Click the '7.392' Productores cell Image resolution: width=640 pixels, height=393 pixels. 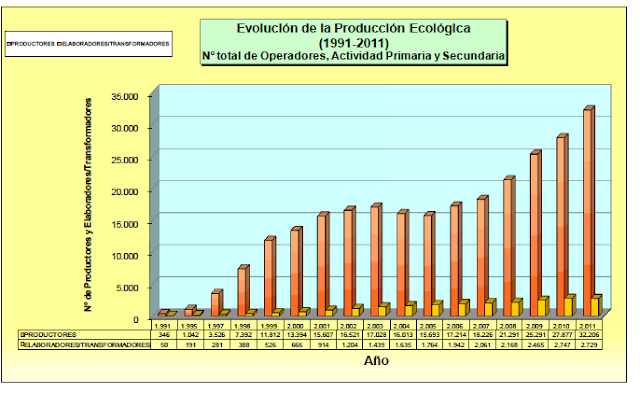pos(243,335)
